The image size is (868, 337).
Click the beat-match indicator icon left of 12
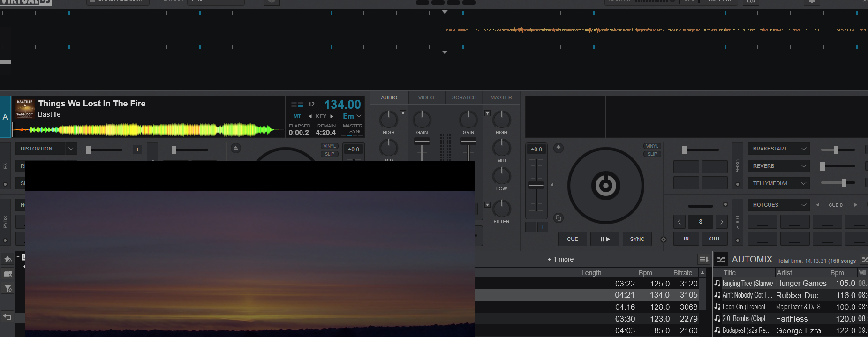click(x=297, y=105)
